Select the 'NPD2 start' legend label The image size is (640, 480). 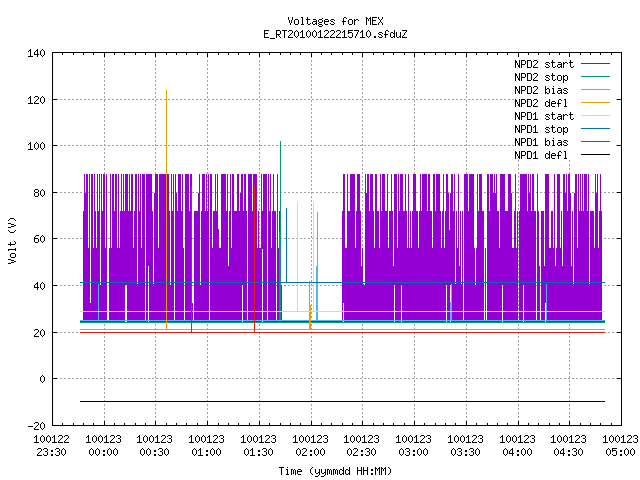point(544,64)
